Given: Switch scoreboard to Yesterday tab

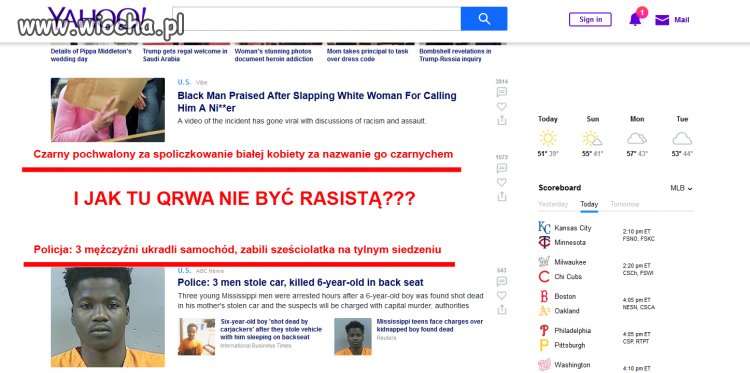Looking at the screenshot, I should (x=553, y=204).
